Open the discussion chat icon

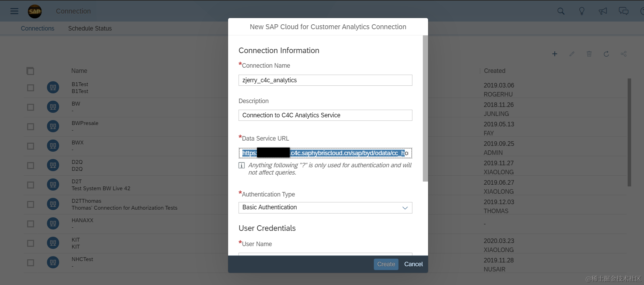(x=623, y=11)
